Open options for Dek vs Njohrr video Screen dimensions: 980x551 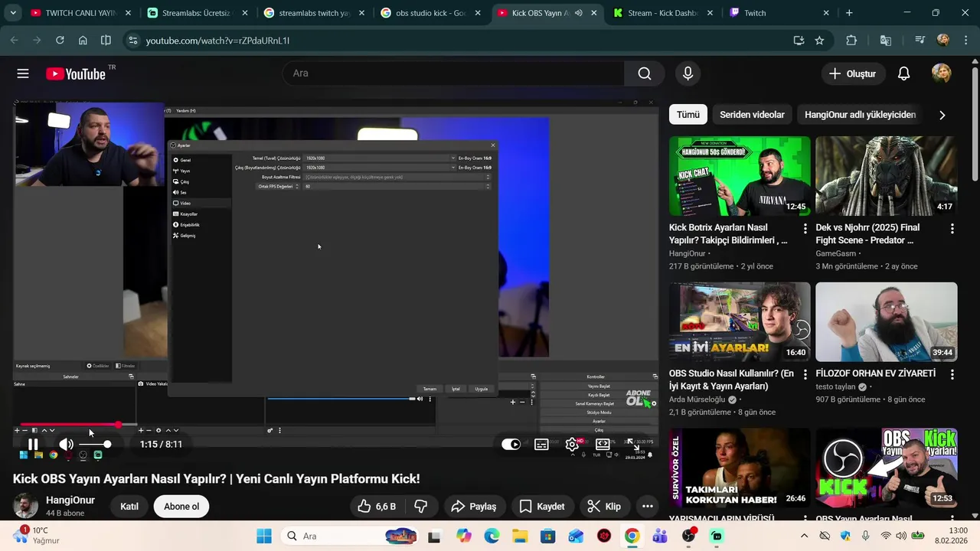pyautogui.click(x=952, y=229)
